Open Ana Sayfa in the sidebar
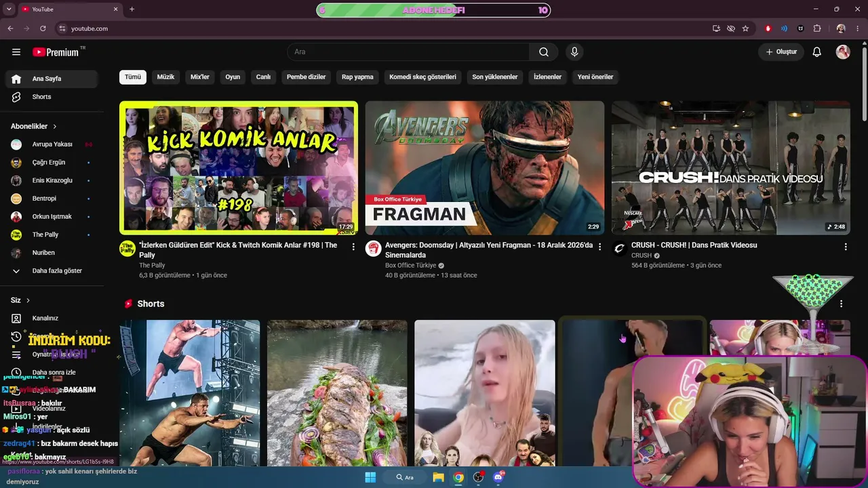Viewport: 868px width, 488px height. click(x=52, y=79)
